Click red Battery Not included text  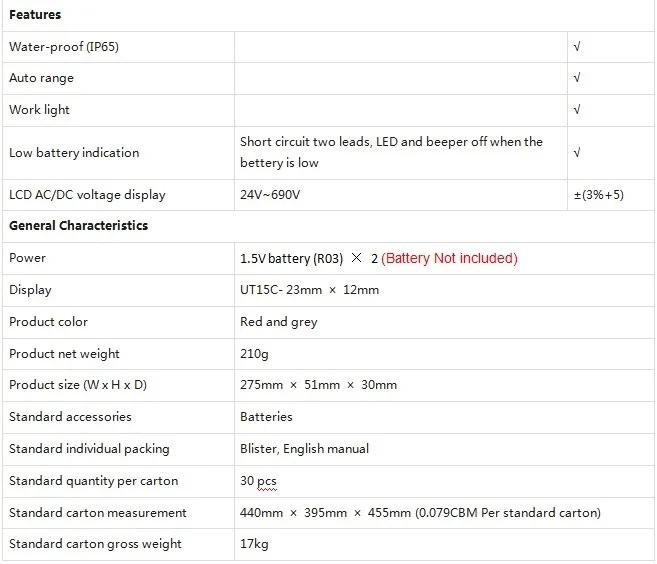click(x=449, y=258)
